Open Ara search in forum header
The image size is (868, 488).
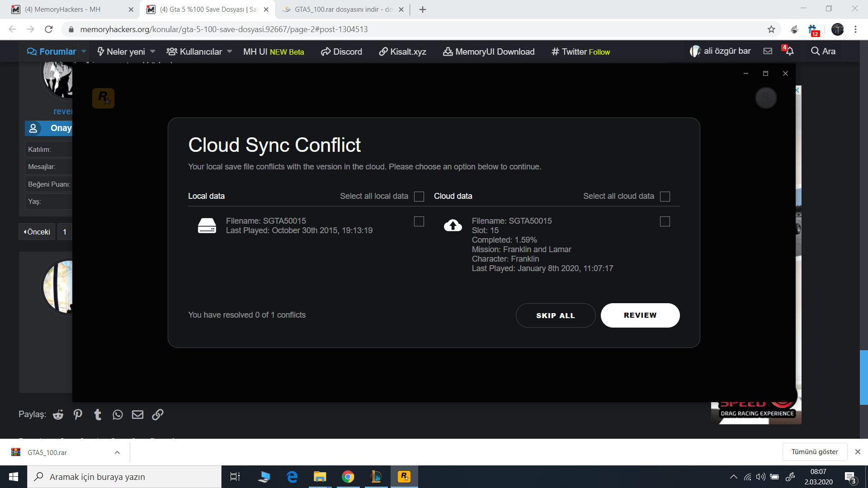pyautogui.click(x=823, y=51)
